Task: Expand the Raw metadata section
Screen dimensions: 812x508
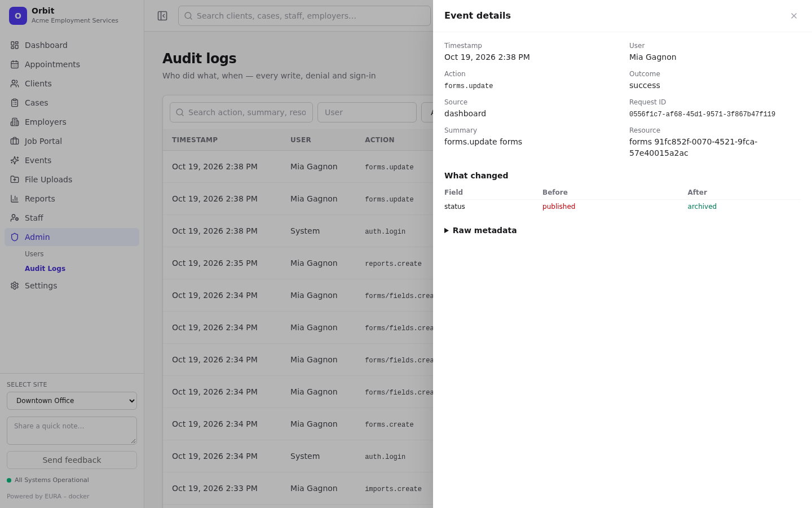Action: pos(480,230)
